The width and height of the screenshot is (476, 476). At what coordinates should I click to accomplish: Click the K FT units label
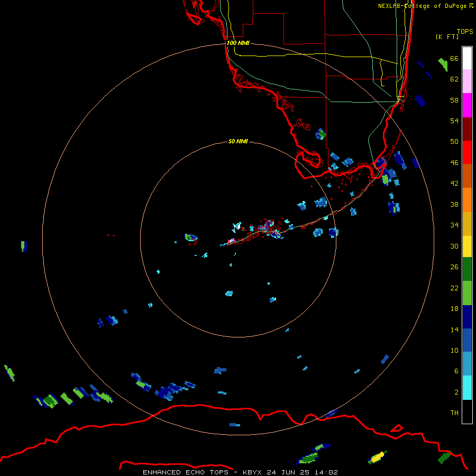coord(447,36)
